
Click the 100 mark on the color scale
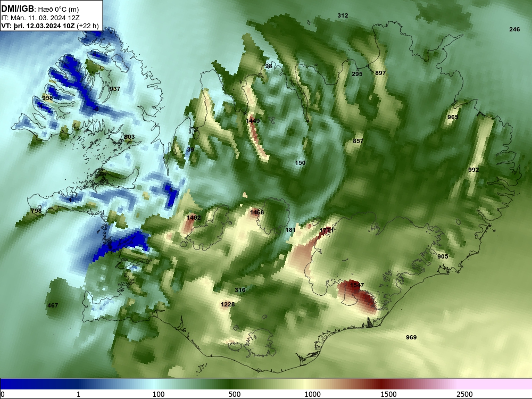pyautogui.click(x=159, y=394)
